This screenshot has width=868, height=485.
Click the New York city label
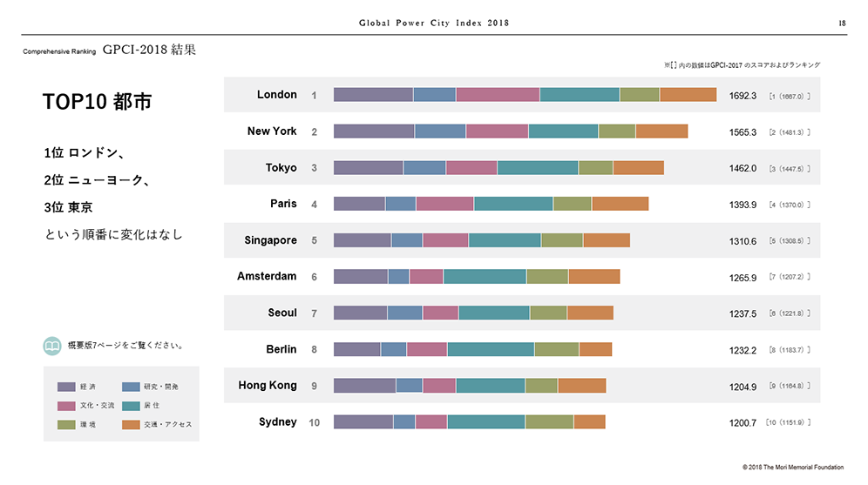(272, 131)
